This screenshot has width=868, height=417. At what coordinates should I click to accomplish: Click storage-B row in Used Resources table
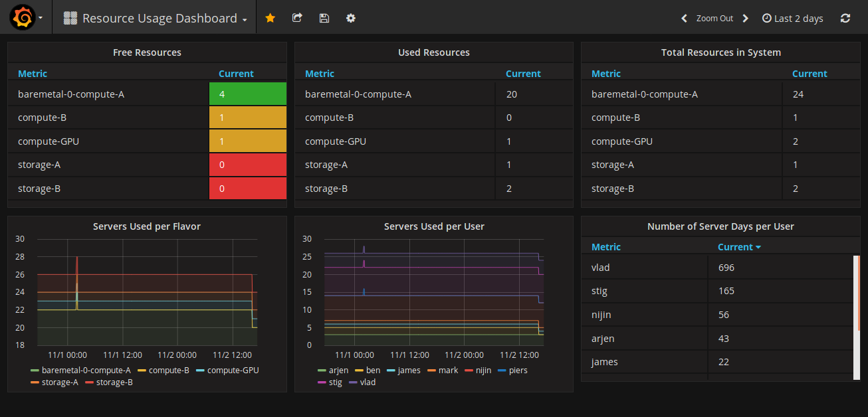point(433,189)
